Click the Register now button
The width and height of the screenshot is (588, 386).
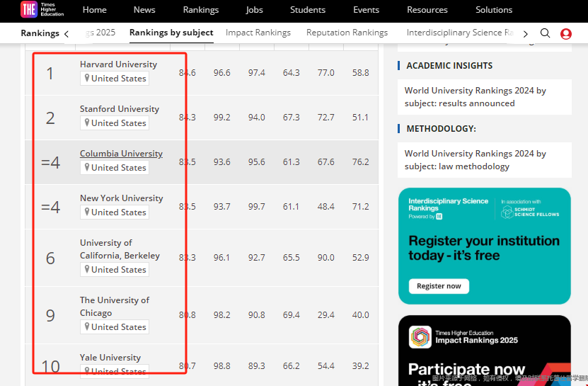click(439, 286)
